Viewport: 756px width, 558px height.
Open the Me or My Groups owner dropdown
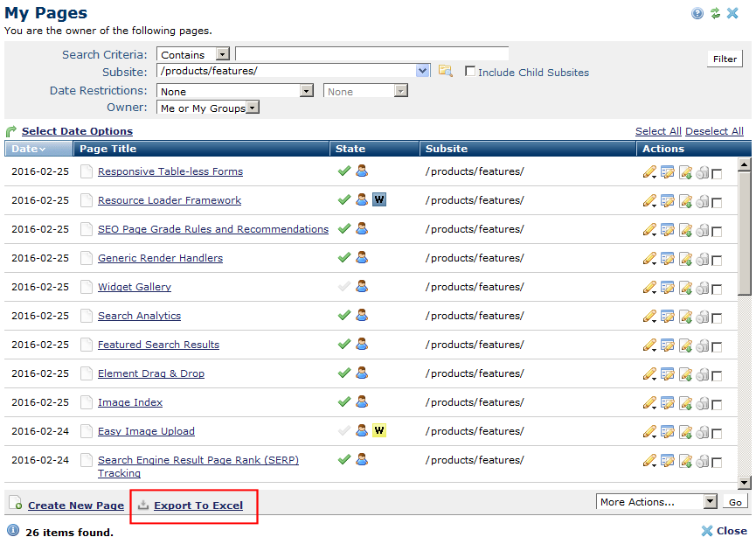coord(208,108)
